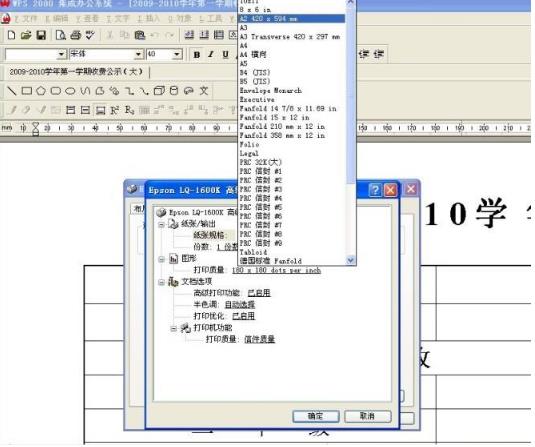Click the Superscript R² icon
This screenshot has width=535, height=447.
pos(115,110)
